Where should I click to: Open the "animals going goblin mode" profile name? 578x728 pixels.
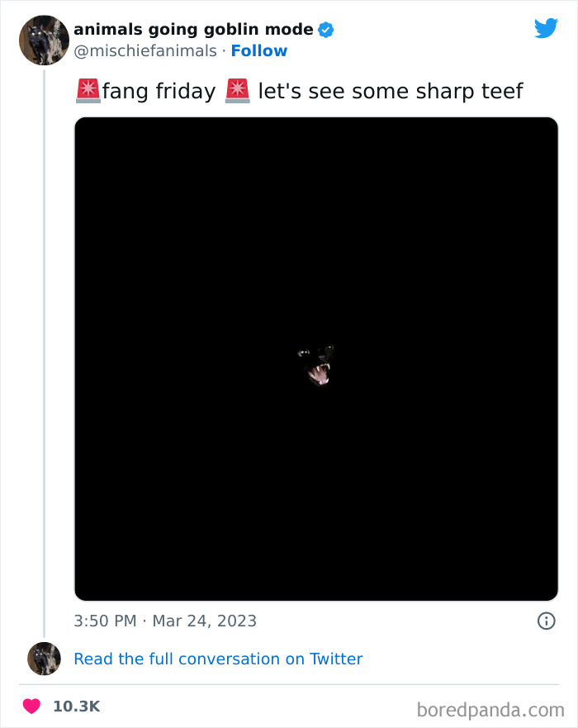point(193,30)
